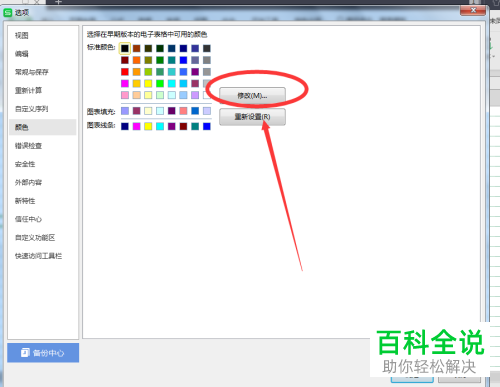Viewport: 500px width, 387px height.
Task: Pick yellow swatch in 图表线条 row
Action: pos(148,126)
